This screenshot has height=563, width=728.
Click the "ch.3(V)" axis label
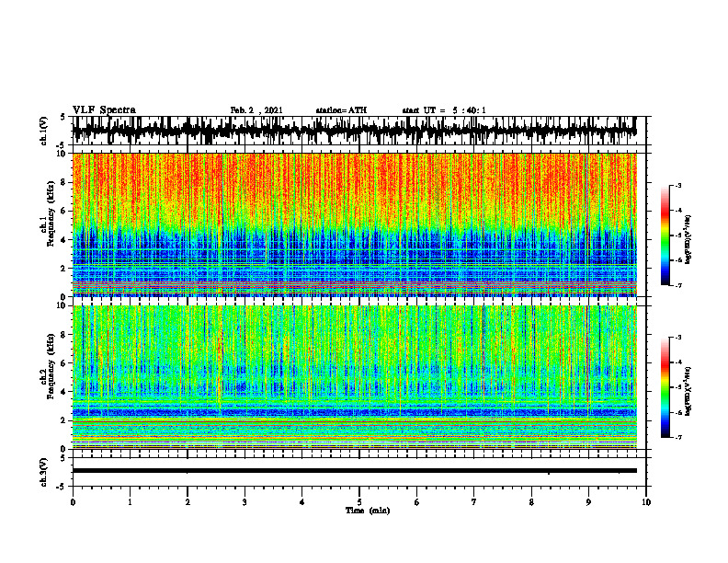point(44,472)
